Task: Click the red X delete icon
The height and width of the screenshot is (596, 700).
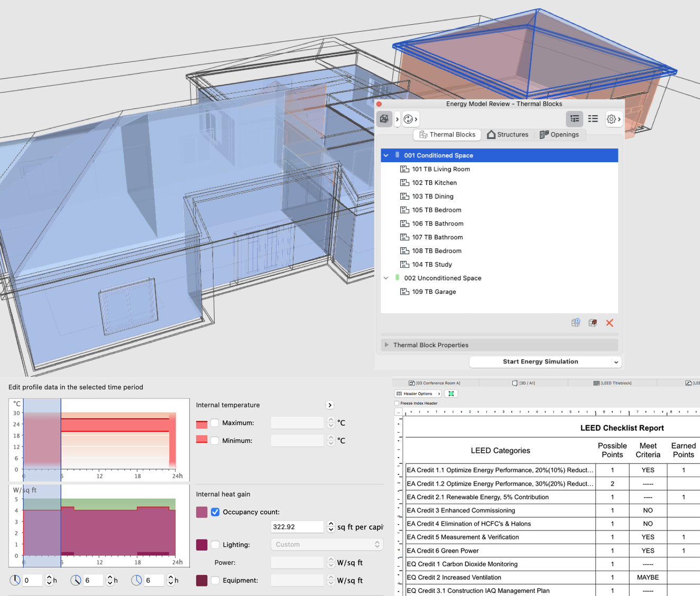Action: (610, 322)
